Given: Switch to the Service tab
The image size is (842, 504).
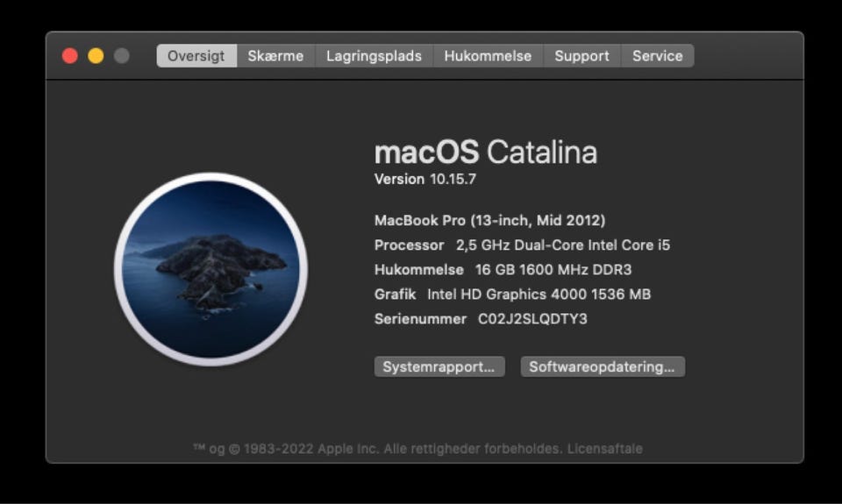Looking at the screenshot, I should (x=657, y=56).
